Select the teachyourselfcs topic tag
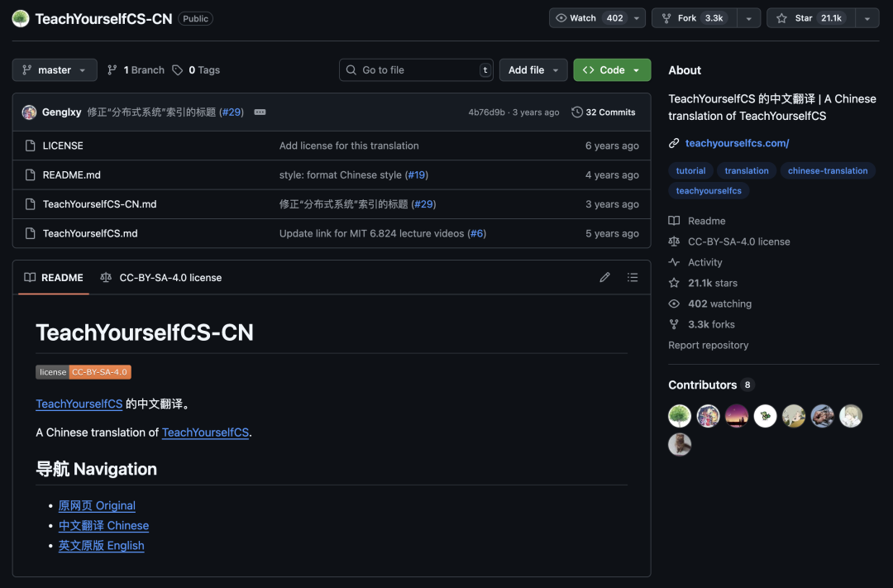Viewport: 893px width, 588px height. point(709,191)
